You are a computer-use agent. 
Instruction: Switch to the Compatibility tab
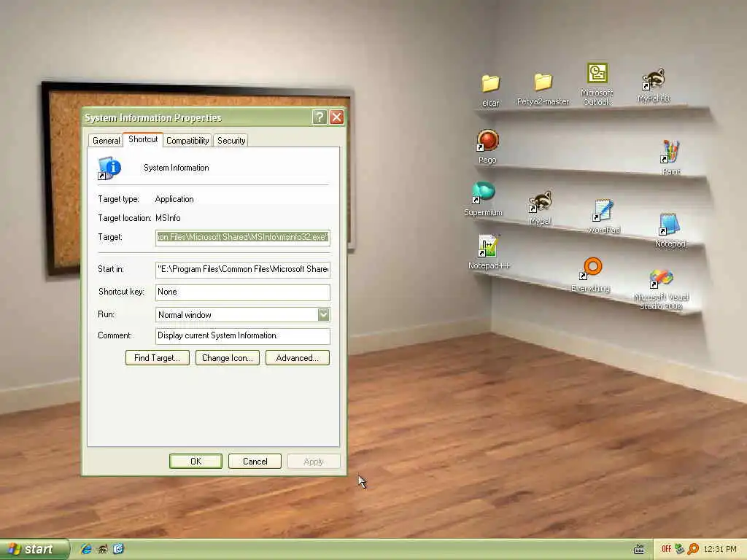tap(187, 141)
